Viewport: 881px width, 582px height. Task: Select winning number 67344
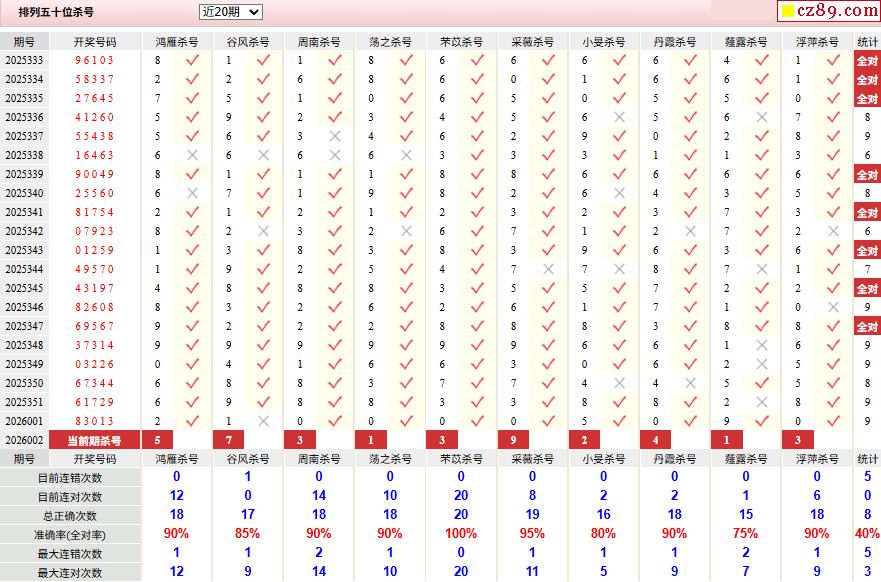(x=94, y=383)
